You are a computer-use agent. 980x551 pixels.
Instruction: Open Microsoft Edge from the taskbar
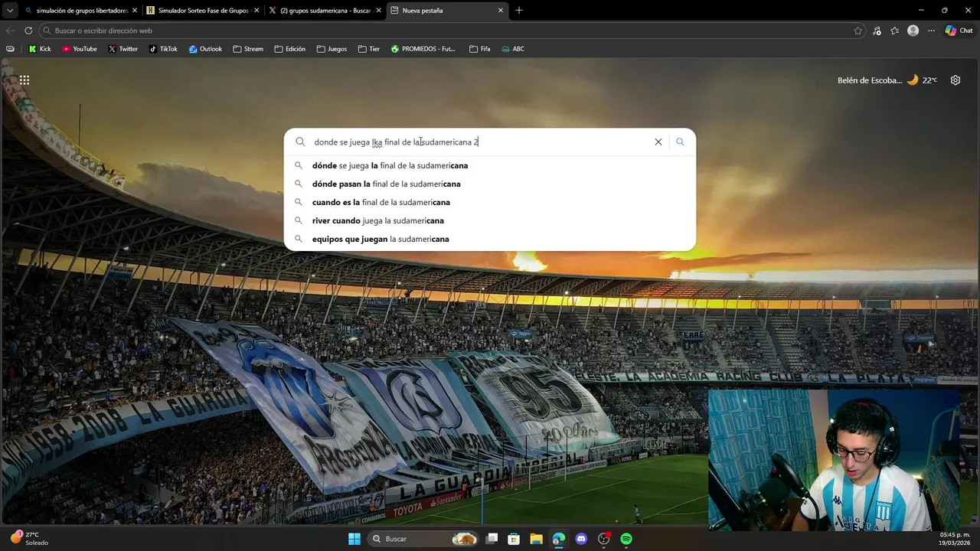[559, 539]
